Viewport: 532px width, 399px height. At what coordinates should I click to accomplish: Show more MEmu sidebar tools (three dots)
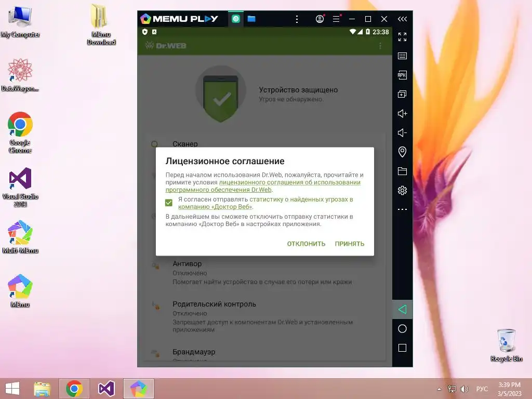(x=403, y=209)
